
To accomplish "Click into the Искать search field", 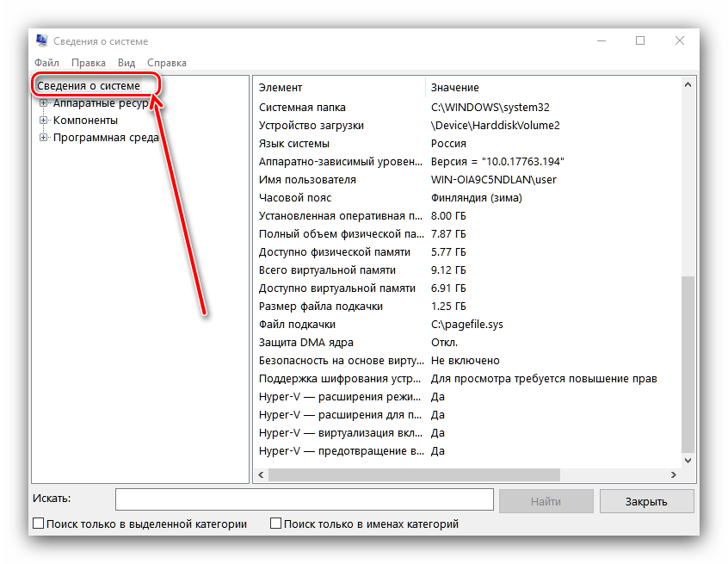I will tap(304, 500).
